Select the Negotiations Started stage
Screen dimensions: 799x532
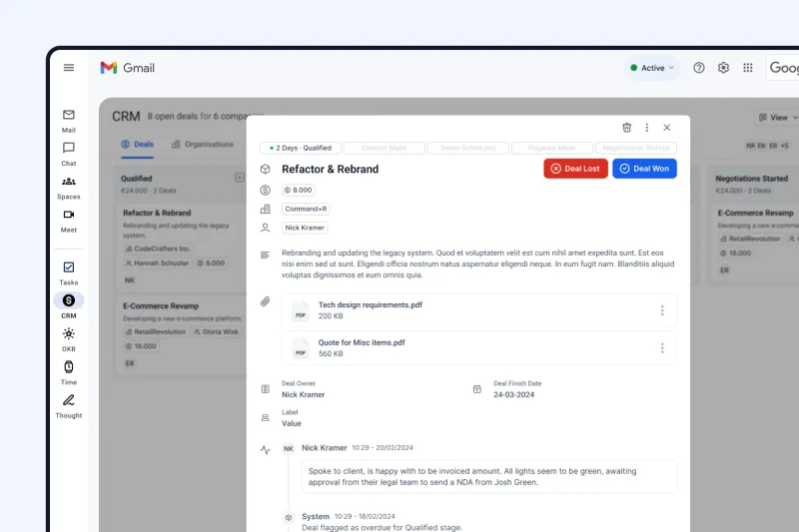click(636, 148)
